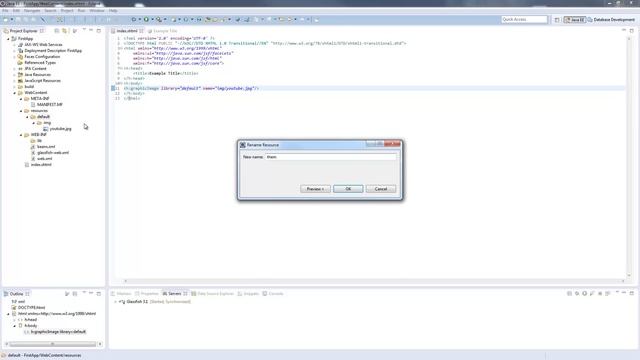This screenshot has height=360, width=640.
Task: Click the Outline sort icon
Action: (x=67, y=294)
